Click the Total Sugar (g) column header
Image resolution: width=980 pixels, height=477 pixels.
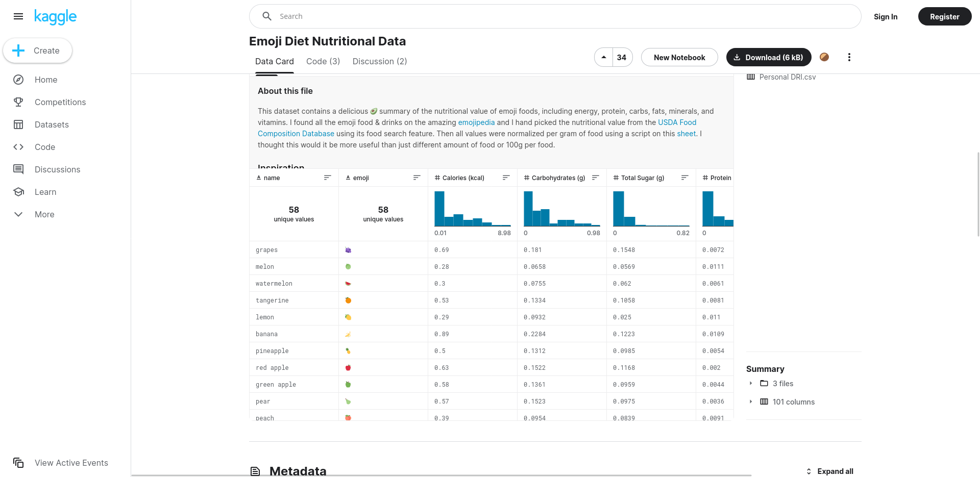click(x=643, y=178)
